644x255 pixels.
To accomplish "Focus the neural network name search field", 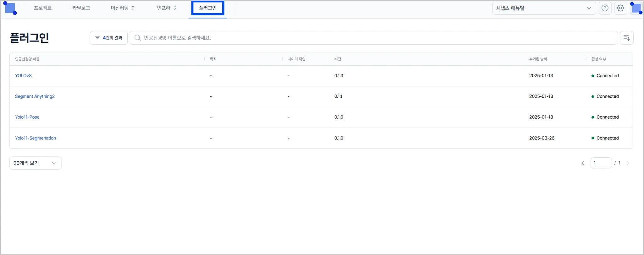I will (x=374, y=38).
